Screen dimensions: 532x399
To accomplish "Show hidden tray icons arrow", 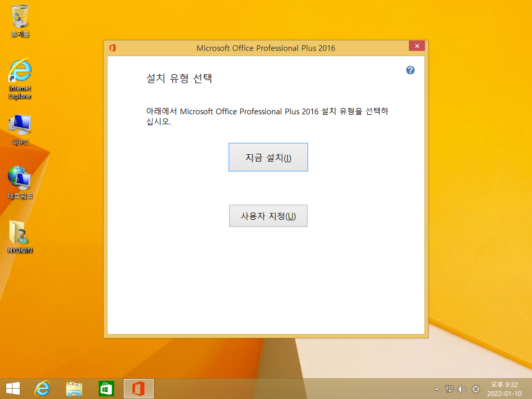I will (x=436, y=389).
